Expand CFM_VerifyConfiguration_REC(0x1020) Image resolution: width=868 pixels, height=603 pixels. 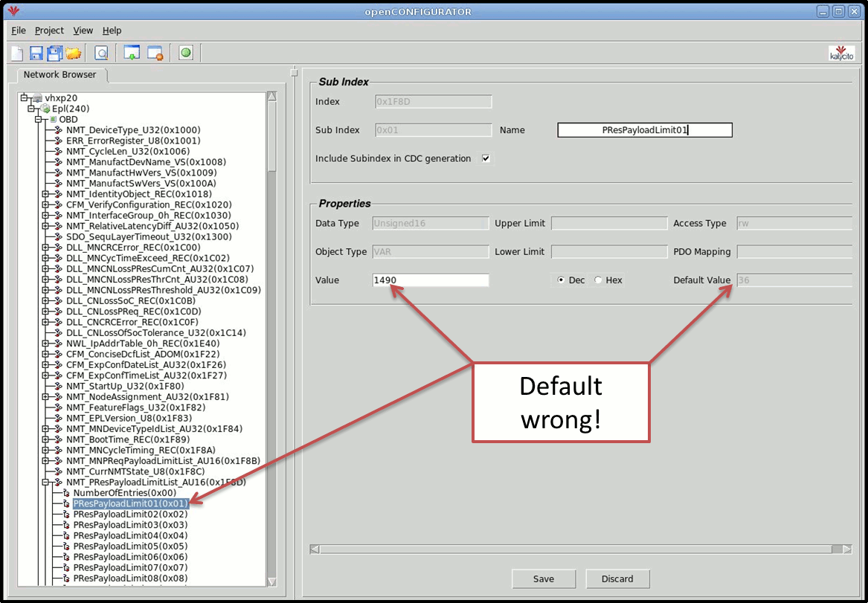click(x=45, y=204)
